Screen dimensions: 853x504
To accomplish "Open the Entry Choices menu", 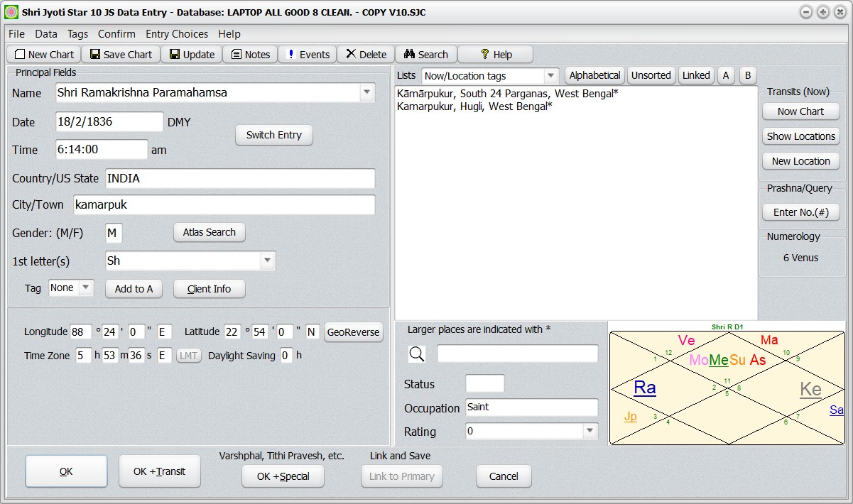I will (177, 33).
